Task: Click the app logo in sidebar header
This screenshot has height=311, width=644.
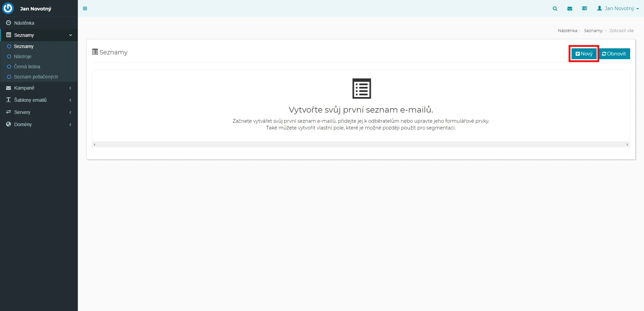Action: pos(8,8)
